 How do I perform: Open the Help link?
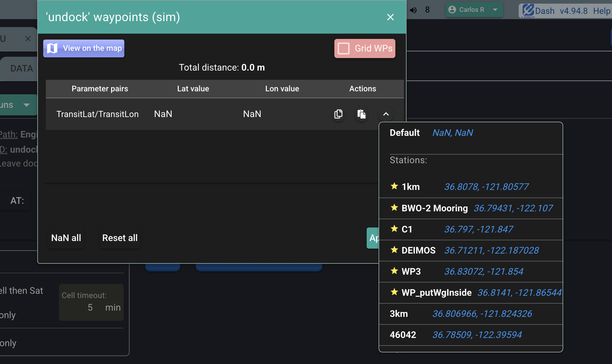[602, 11]
